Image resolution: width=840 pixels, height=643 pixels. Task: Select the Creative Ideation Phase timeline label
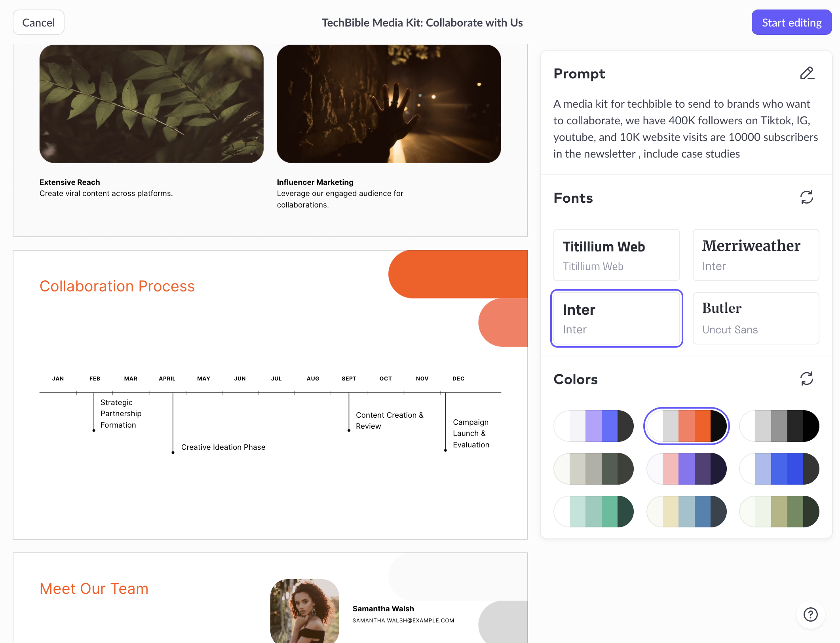[x=223, y=447]
